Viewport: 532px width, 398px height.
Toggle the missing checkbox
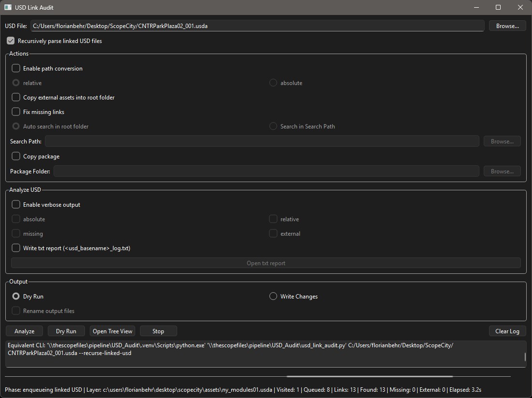pyautogui.click(x=16, y=234)
